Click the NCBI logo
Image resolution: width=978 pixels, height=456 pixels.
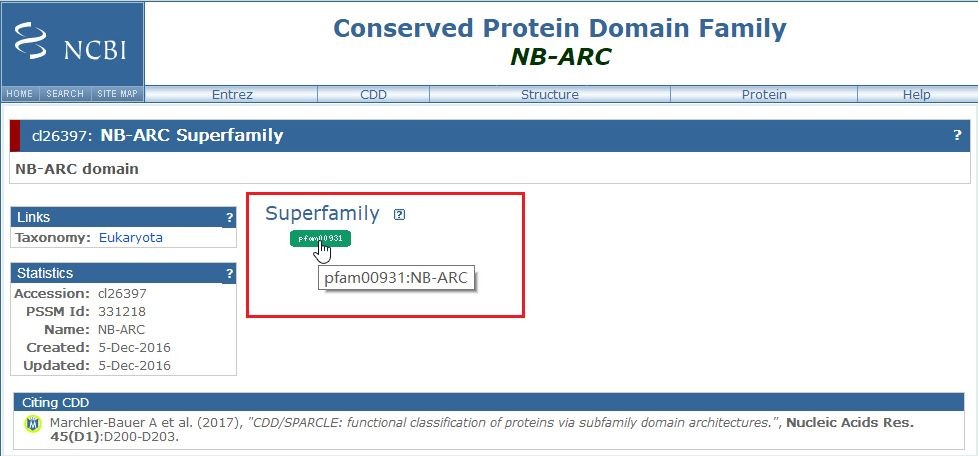click(x=72, y=42)
